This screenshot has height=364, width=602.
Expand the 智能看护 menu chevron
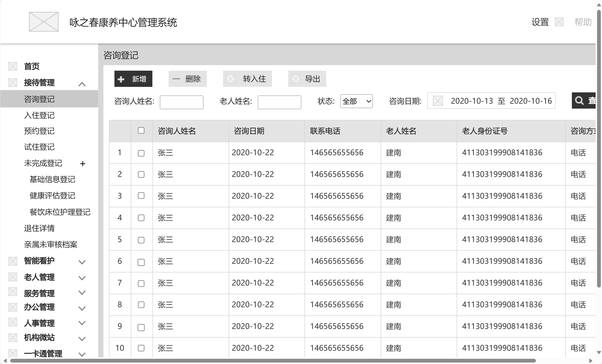[82, 262]
